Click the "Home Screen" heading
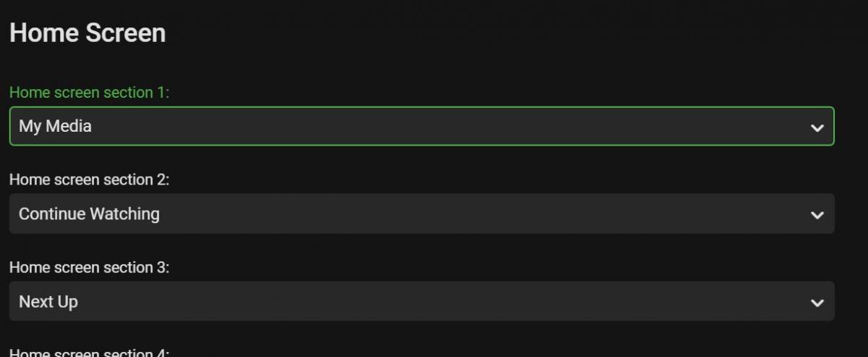This screenshot has width=868, height=357. [x=88, y=33]
